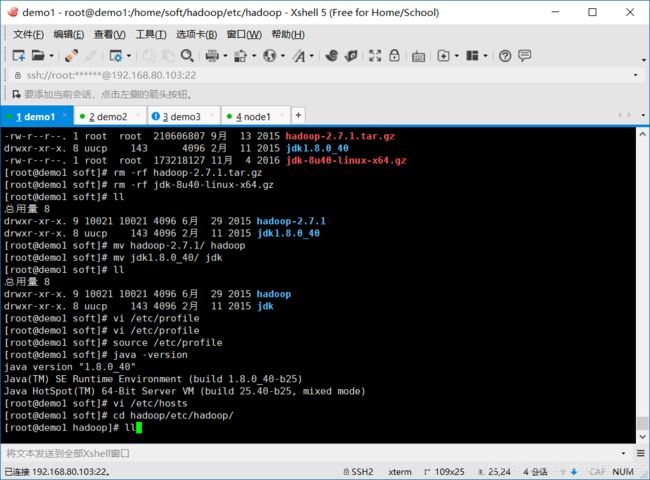
Task: Expand the file transfer dropdown arrow
Action: [x=254, y=56]
